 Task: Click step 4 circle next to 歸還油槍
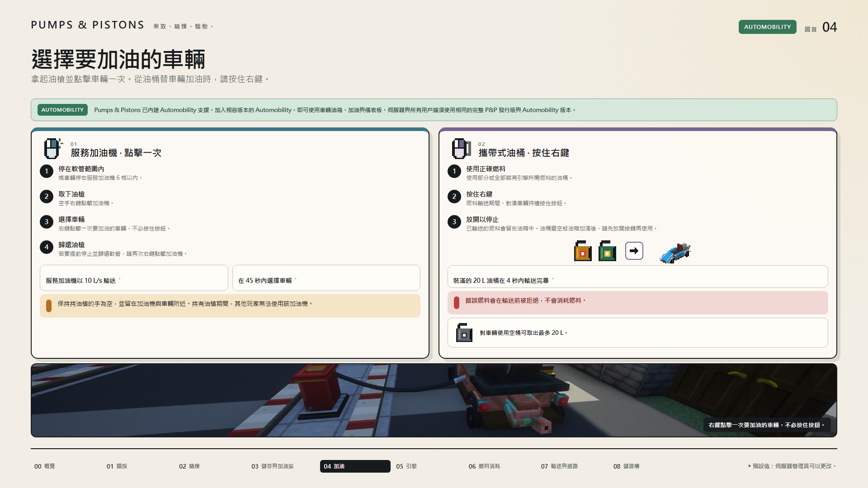pyautogui.click(x=47, y=247)
